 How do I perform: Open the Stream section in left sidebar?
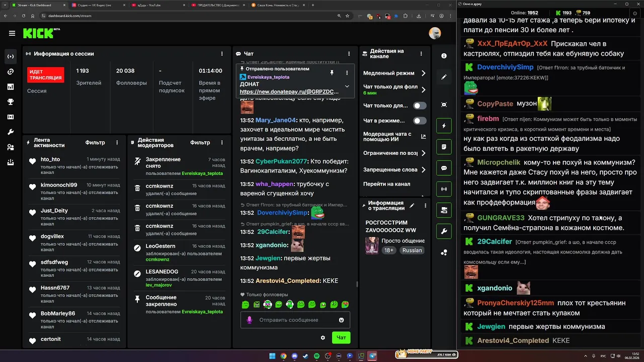[11, 56]
